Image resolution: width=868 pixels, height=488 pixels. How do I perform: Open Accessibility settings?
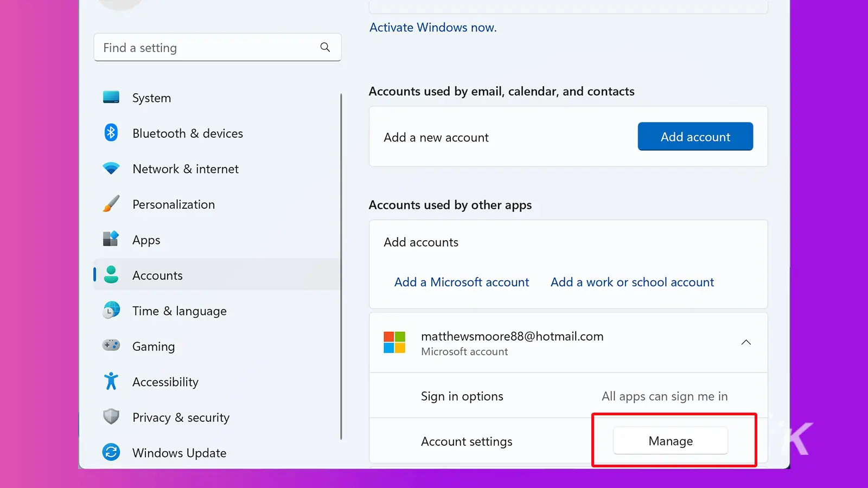pos(217,382)
